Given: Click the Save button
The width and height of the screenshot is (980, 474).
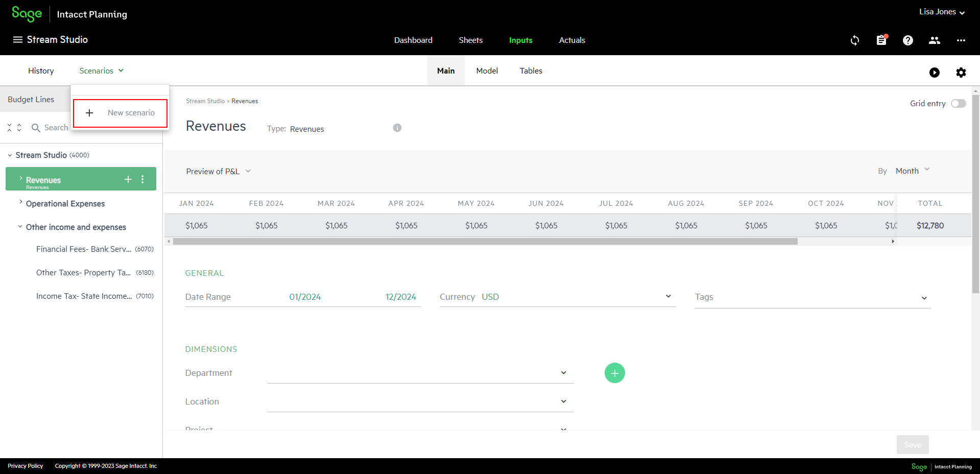Looking at the screenshot, I should pos(913,445).
